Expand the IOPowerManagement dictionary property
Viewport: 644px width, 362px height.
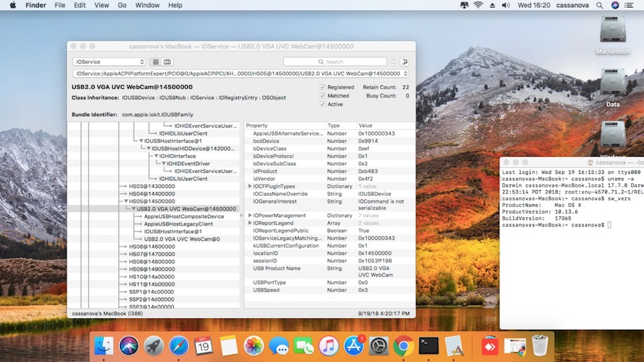pyautogui.click(x=250, y=216)
